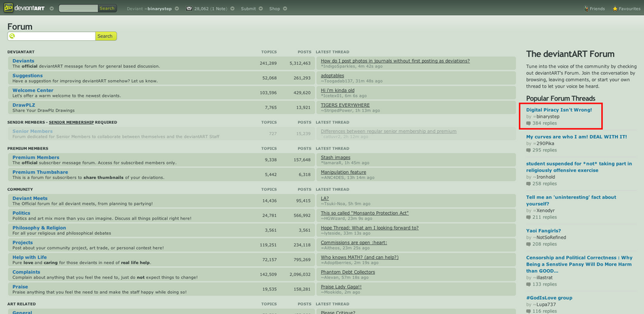Click the Complaints topics count 142,509

pos(268,274)
